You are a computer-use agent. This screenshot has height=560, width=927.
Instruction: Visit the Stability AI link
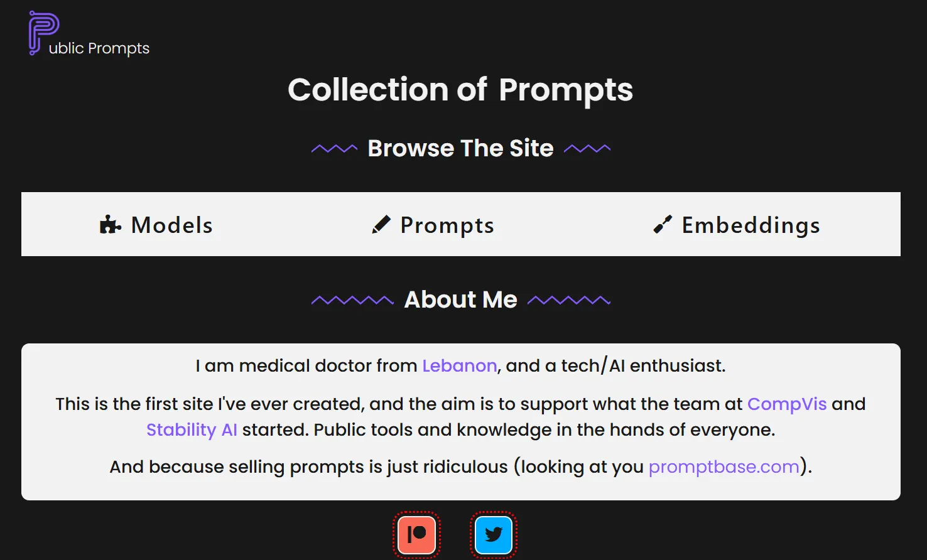(x=192, y=429)
